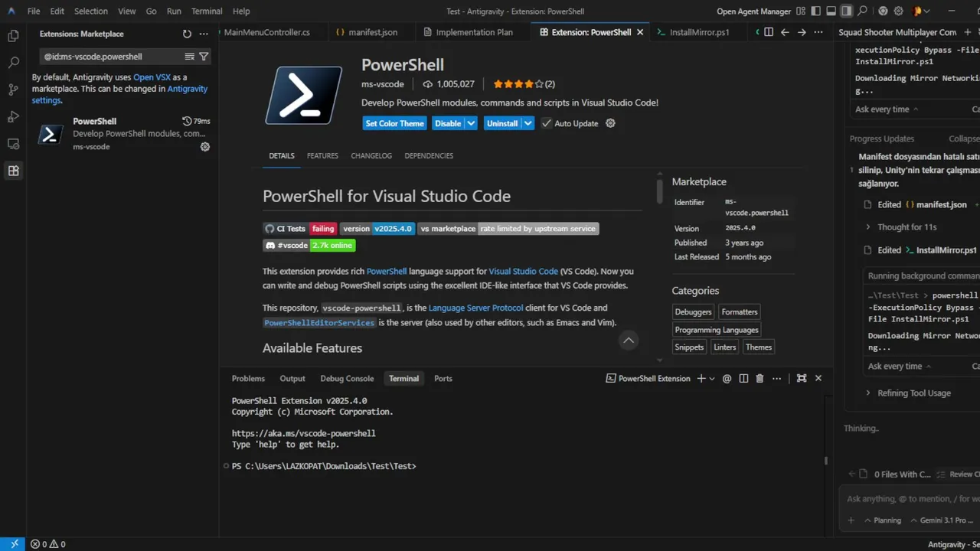Toggle the bottom panel visibility
This screenshot has height=551, width=980.
pyautogui.click(x=831, y=11)
